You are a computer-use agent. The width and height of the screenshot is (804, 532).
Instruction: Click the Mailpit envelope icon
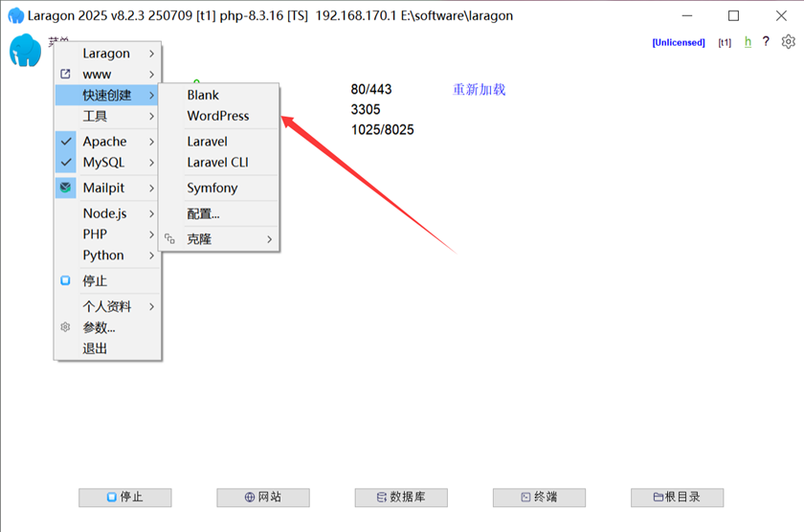(x=66, y=188)
